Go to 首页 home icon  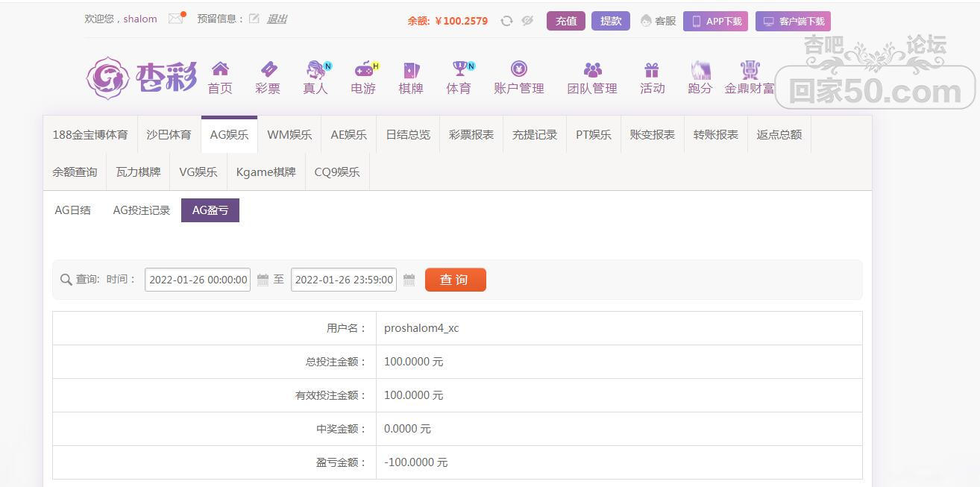point(220,69)
